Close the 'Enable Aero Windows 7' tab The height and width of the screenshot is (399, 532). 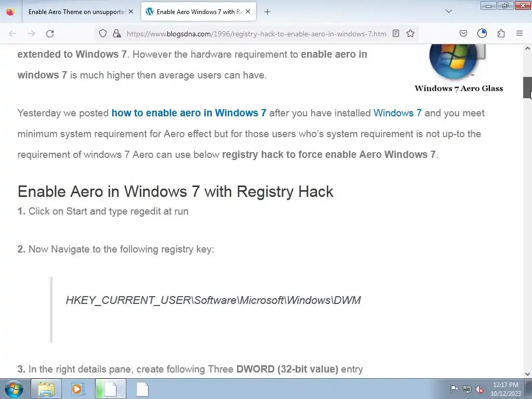coord(248,11)
